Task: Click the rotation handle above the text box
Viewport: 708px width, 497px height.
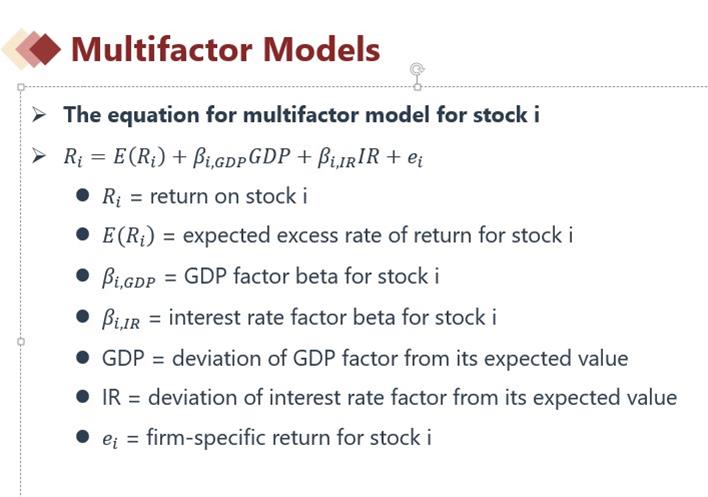Action: click(417, 70)
